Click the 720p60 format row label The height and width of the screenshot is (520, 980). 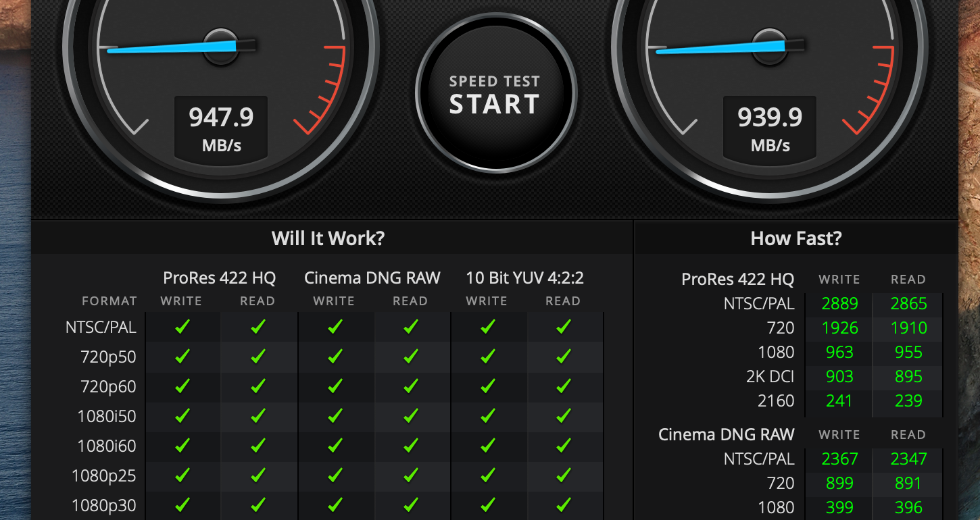pos(109,387)
